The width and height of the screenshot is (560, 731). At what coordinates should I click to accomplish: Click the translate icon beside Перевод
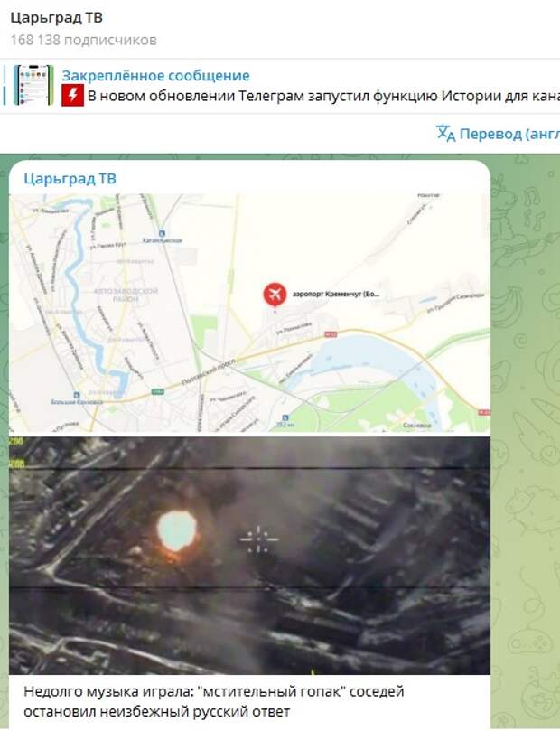446,134
